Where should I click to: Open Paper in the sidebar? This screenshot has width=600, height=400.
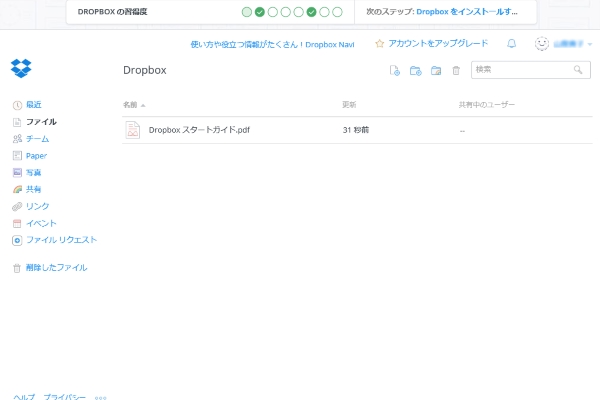click(x=36, y=156)
